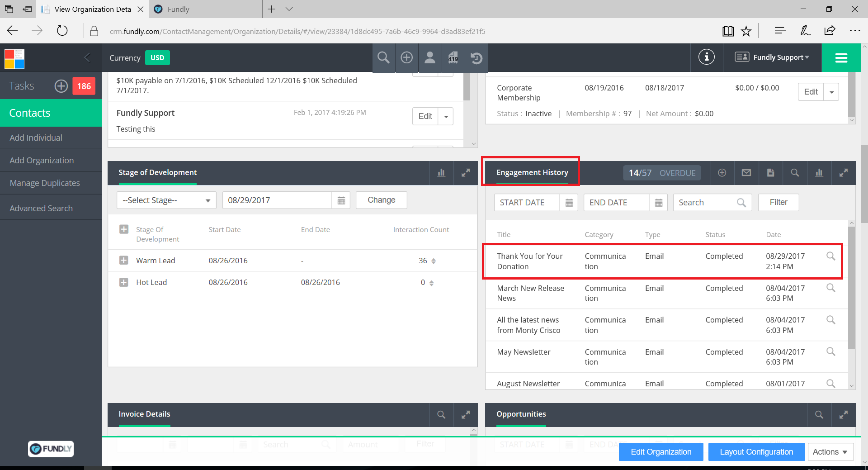This screenshot has height=470, width=868.
Task: Open the green hamburger menu
Action: point(841,57)
